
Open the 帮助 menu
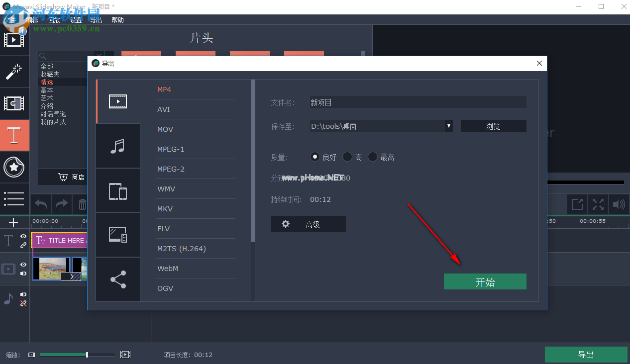(117, 20)
